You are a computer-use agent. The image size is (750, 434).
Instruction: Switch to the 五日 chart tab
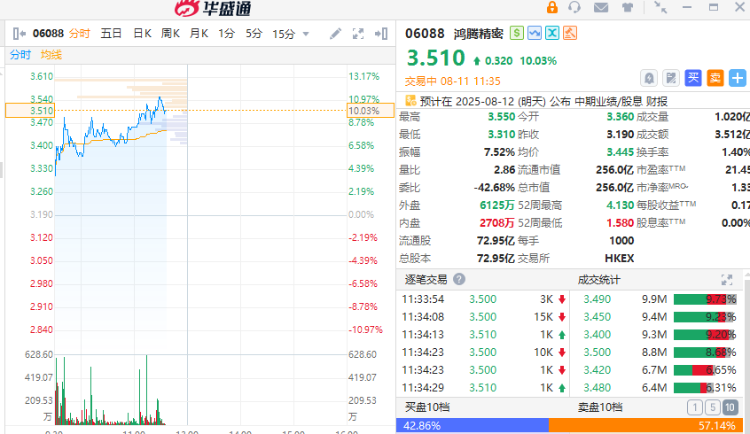point(112,34)
